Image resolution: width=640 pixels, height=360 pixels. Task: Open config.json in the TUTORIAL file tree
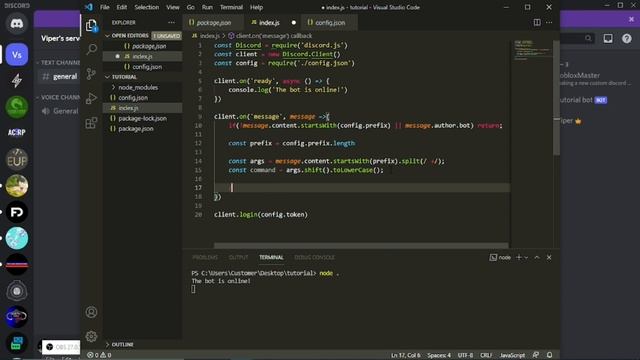[133, 98]
